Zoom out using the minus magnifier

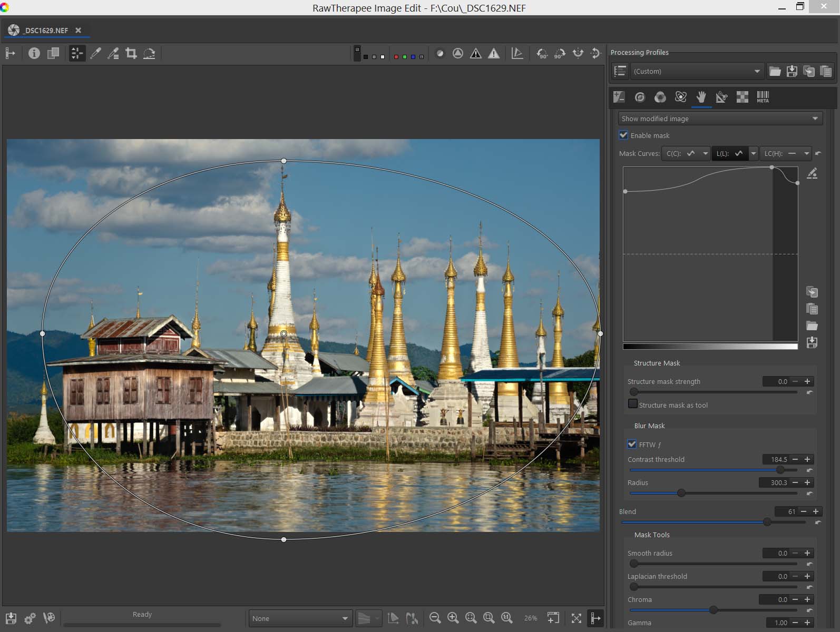pos(435,618)
